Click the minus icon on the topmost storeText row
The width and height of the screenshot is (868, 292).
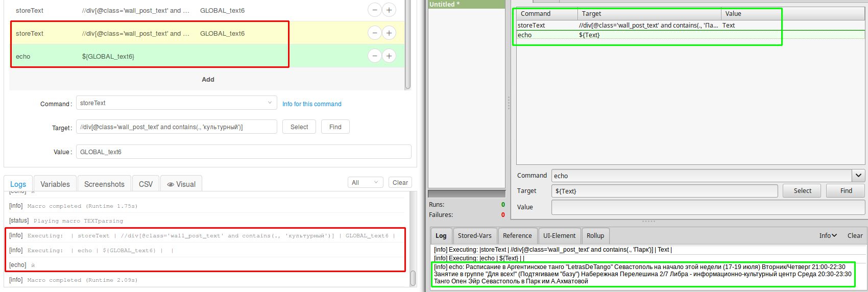click(x=375, y=10)
